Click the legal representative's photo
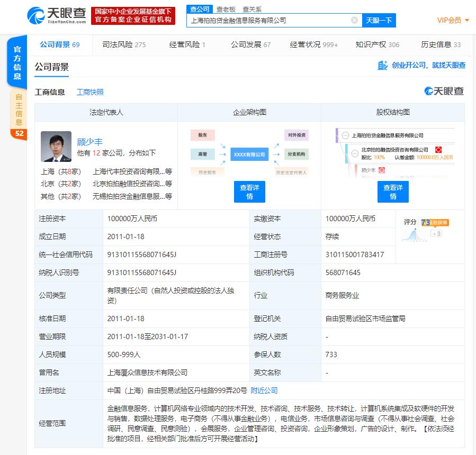Viewport: 476px width, 455px height. [x=56, y=147]
